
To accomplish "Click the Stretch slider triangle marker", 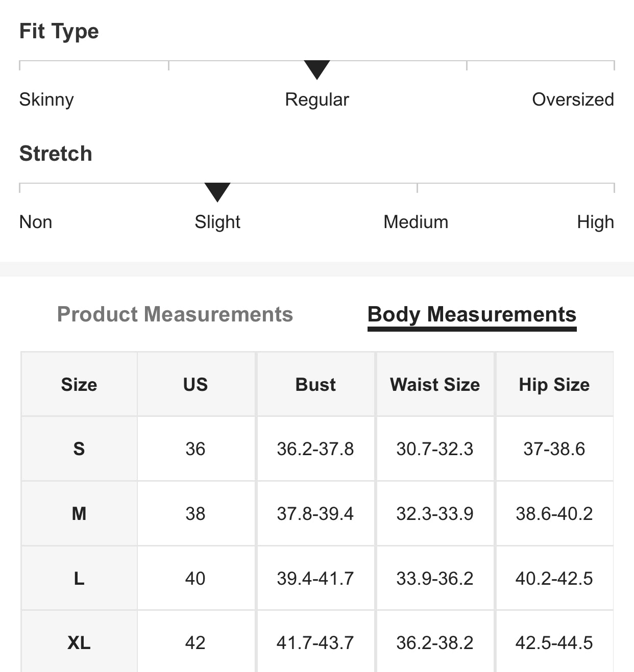I will [x=217, y=191].
